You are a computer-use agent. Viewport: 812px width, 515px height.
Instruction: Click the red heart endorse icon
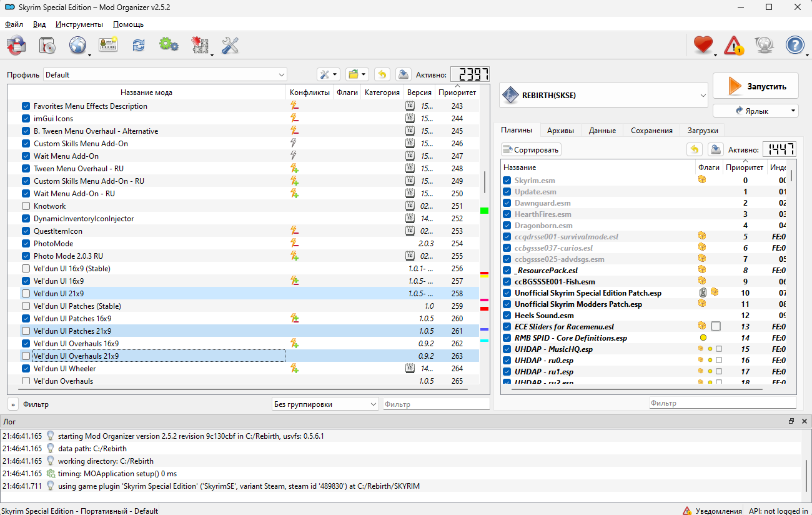703,45
